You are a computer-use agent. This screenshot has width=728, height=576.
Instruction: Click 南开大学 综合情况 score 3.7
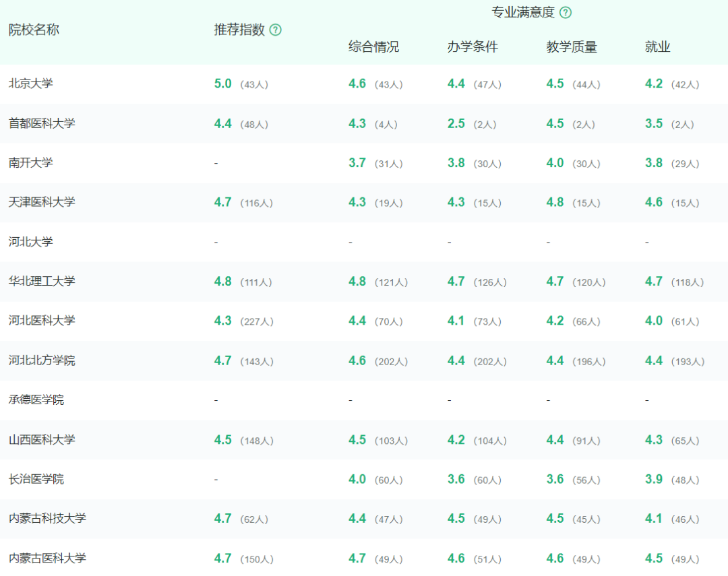coord(357,163)
